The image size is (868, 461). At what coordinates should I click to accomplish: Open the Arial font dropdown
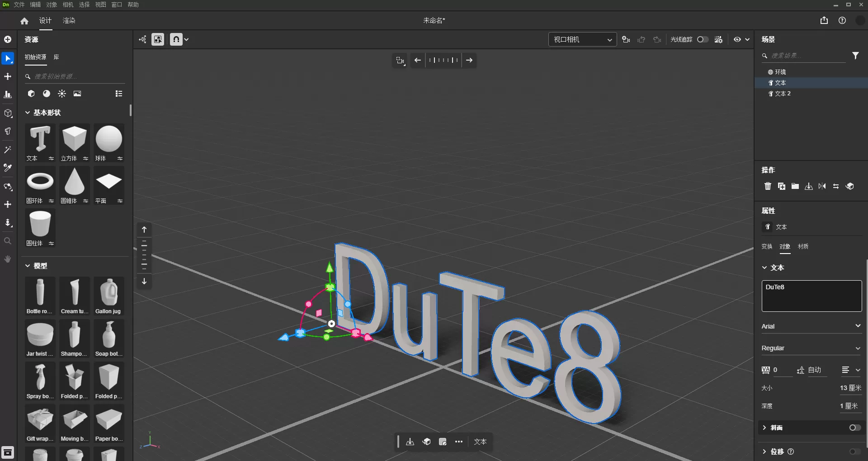811,326
